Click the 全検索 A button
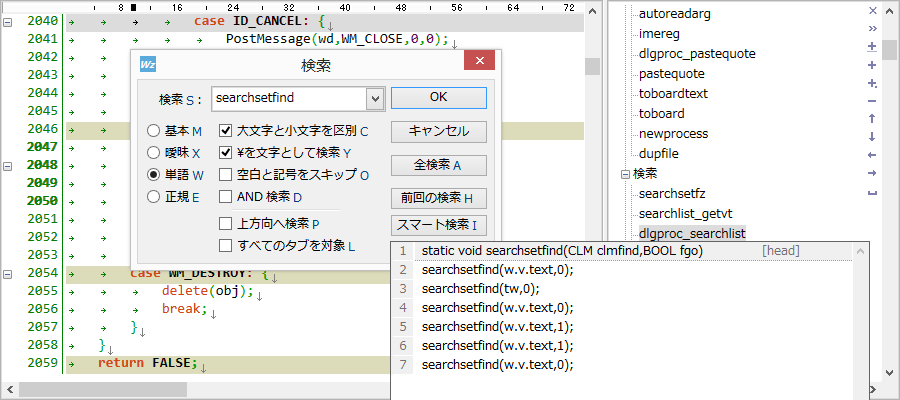Screen dimensions: 900x400 click(439, 165)
